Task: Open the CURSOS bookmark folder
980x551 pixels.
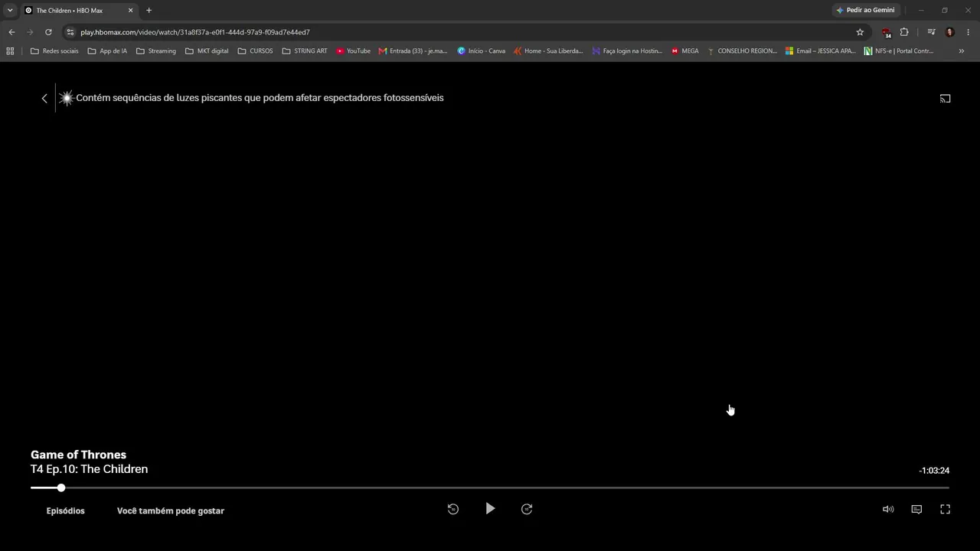Action: point(255,51)
